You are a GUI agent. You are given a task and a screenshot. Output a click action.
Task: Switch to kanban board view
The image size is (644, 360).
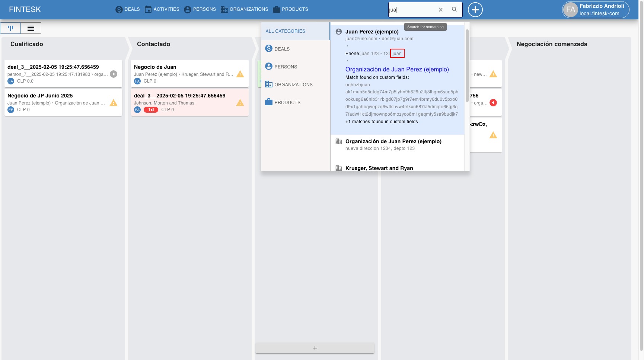coord(10,28)
